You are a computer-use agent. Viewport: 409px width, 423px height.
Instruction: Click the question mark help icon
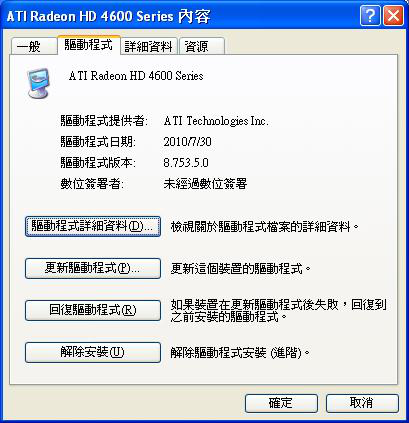tap(370, 16)
